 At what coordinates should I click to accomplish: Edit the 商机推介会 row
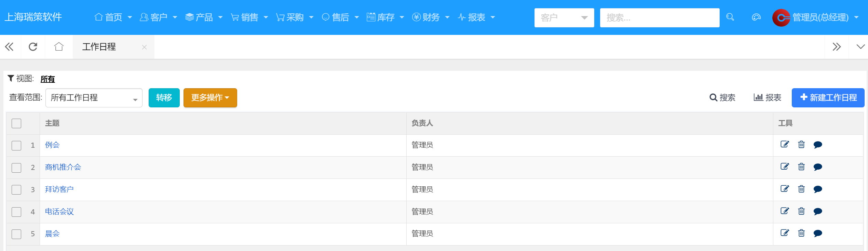point(785,167)
